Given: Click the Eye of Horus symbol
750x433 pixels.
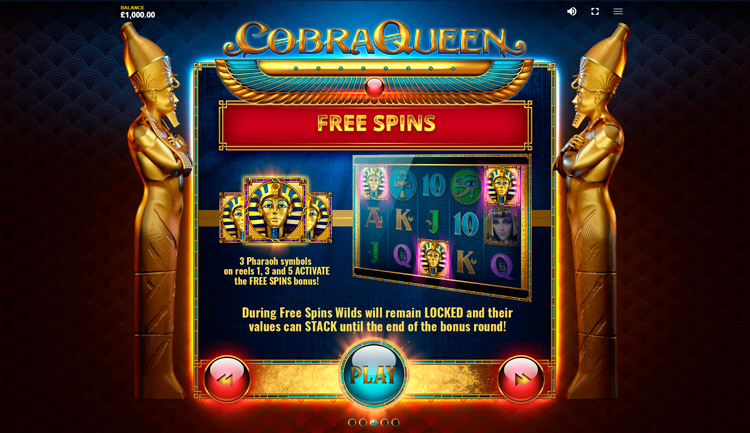Looking at the screenshot, I should tap(466, 186).
